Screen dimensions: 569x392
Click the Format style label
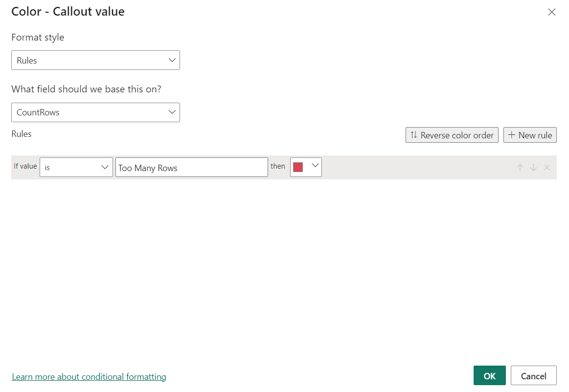click(x=38, y=37)
